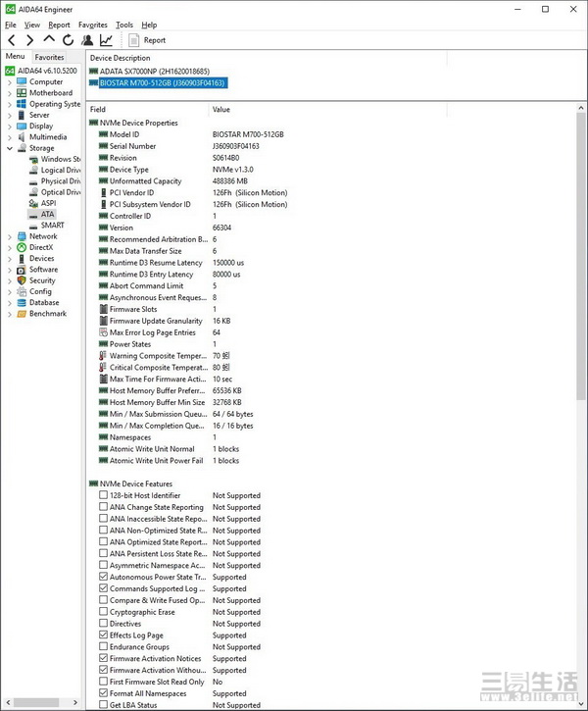Viewport: 588px width, 711px height.
Task: Open the graph chart toolbar icon
Action: (x=106, y=40)
